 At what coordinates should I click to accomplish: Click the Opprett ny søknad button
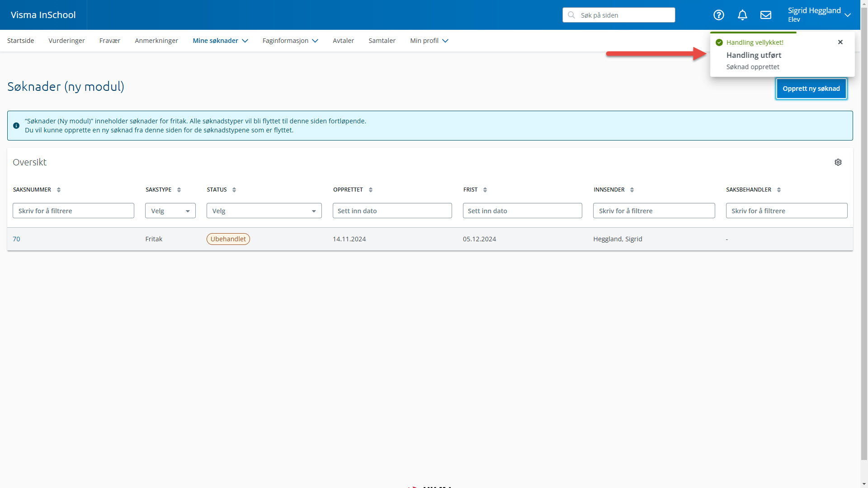tap(811, 89)
